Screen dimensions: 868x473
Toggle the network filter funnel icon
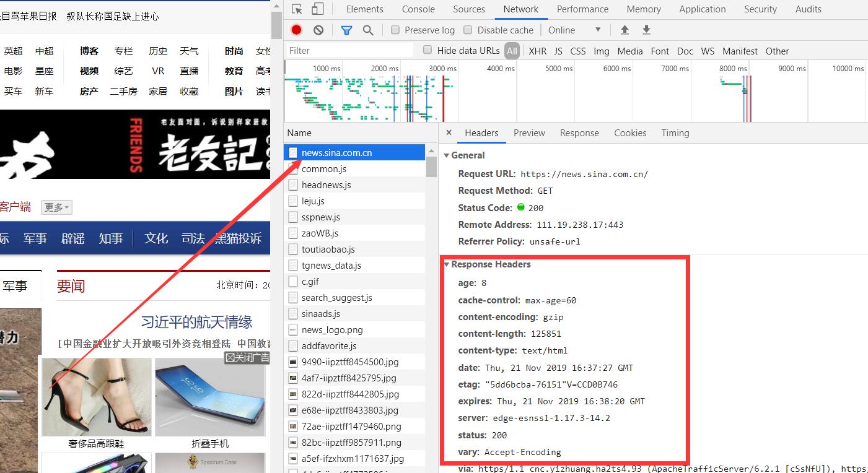pos(346,30)
